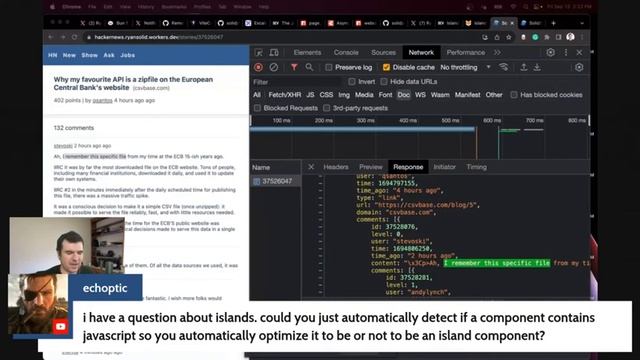Open the tab search chevron
Screen dimensions: 640x360
tap(582, 23)
